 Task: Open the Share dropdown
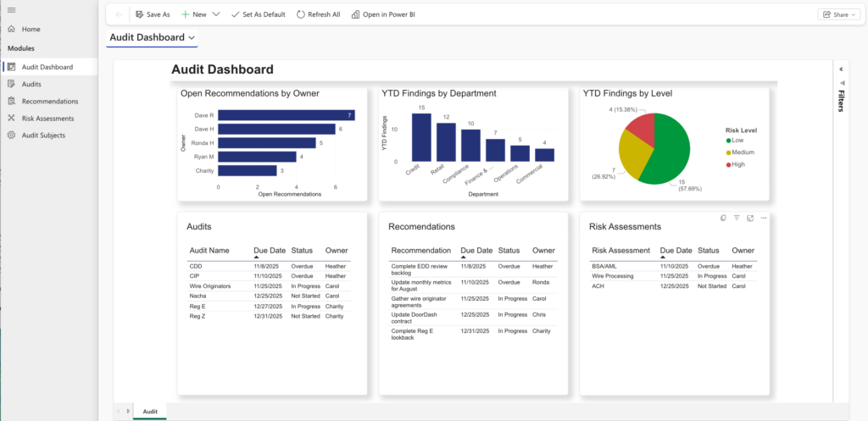point(837,14)
